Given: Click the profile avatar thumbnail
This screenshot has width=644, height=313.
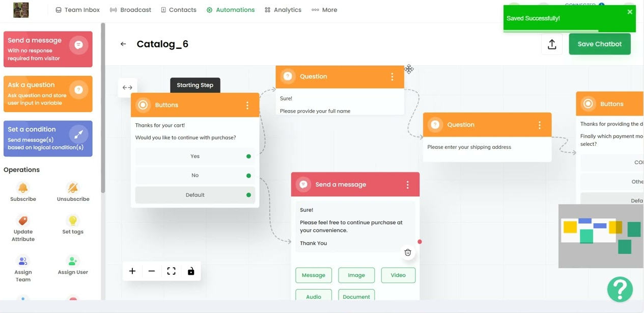Looking at the screenshot, I should (x=21, y=10).
